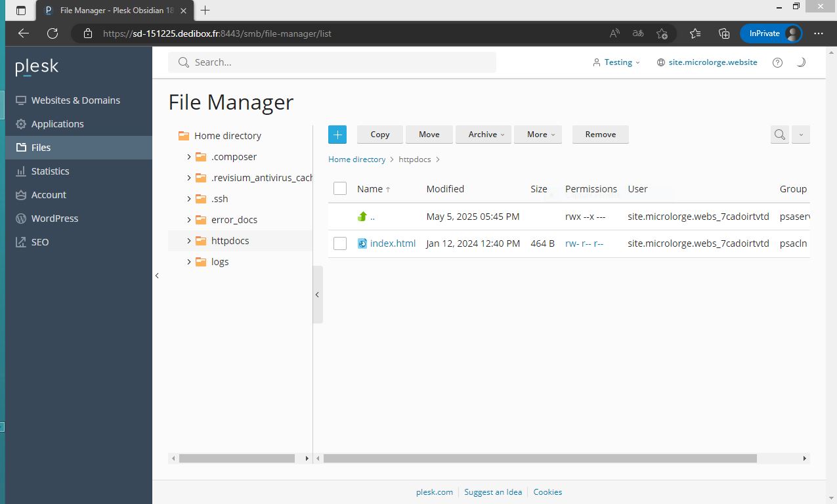Open the Archive dropdown
This screenshot has height=504, width=837.
[483, 134]
